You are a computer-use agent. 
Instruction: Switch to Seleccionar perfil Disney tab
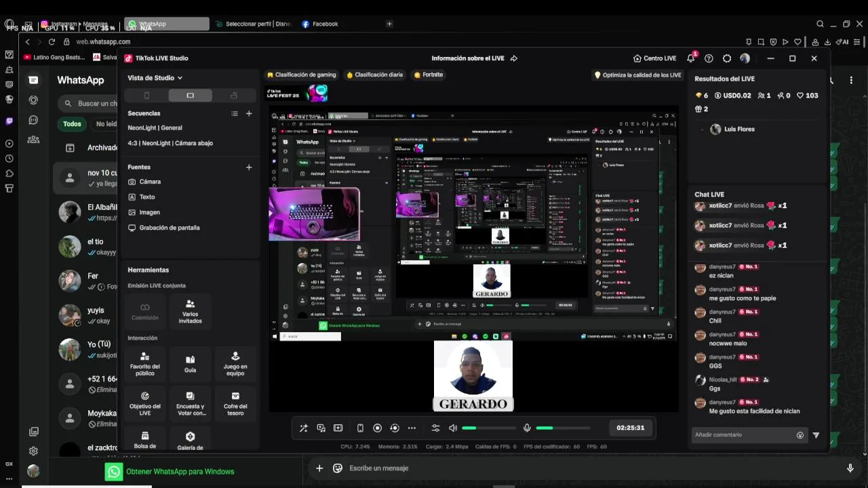[x=253, y=24]
